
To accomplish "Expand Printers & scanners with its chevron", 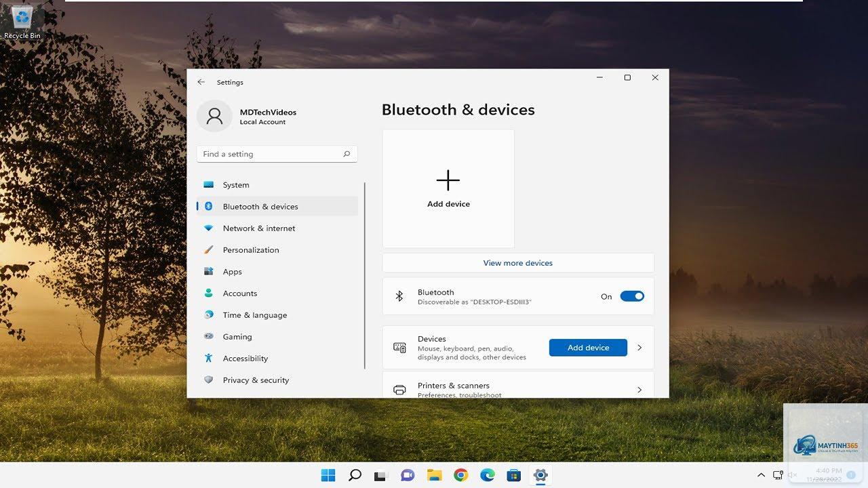I will [639, 390].
